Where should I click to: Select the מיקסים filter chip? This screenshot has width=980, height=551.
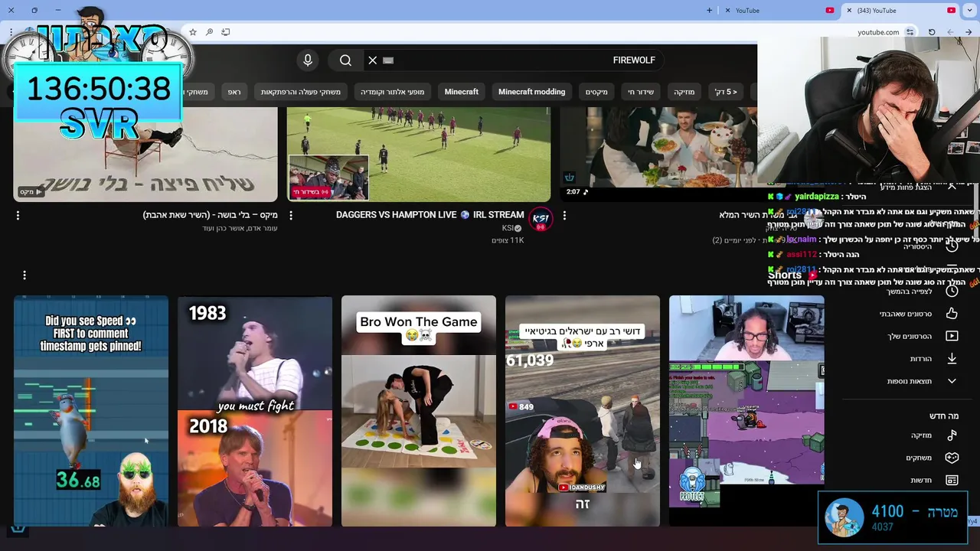(x=596, y=92)
